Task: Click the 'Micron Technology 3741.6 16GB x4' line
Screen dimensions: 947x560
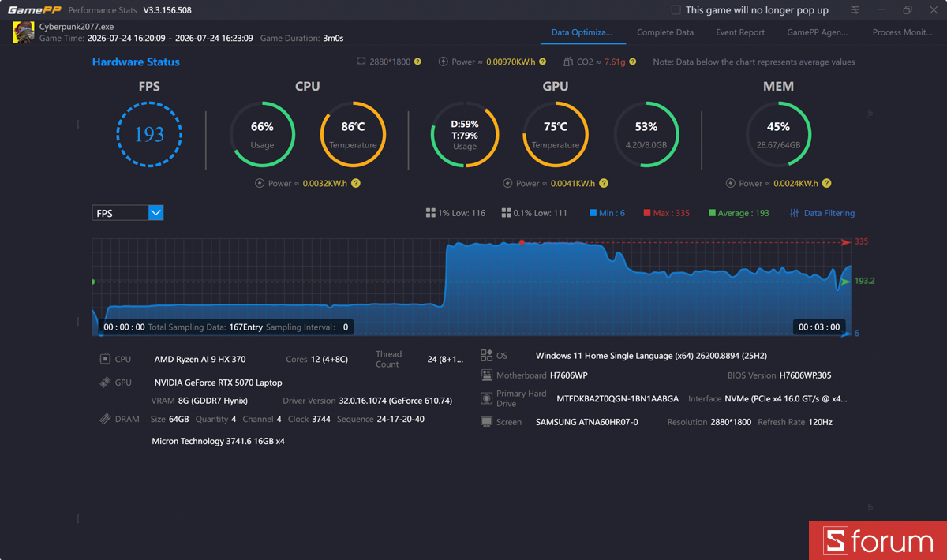Action: (x=218, y=441)
